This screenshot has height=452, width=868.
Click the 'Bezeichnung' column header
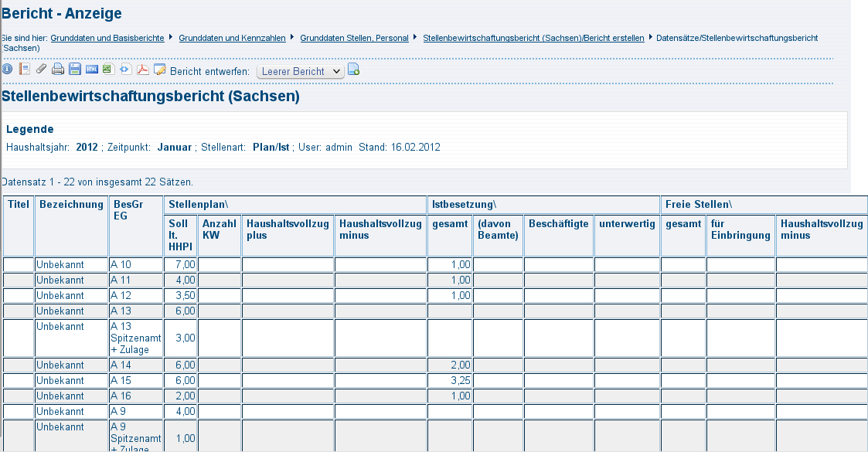tap(71, 205)
